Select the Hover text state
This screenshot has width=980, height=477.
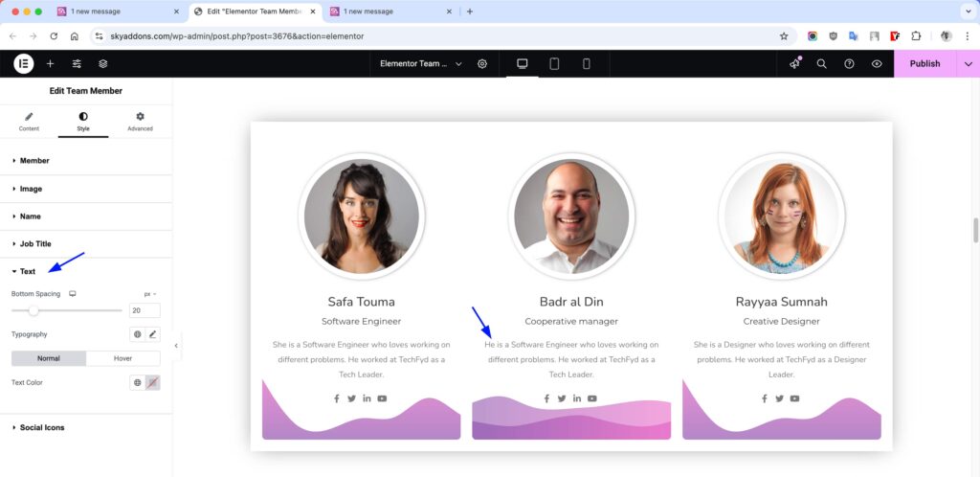(x=123, y=358)
